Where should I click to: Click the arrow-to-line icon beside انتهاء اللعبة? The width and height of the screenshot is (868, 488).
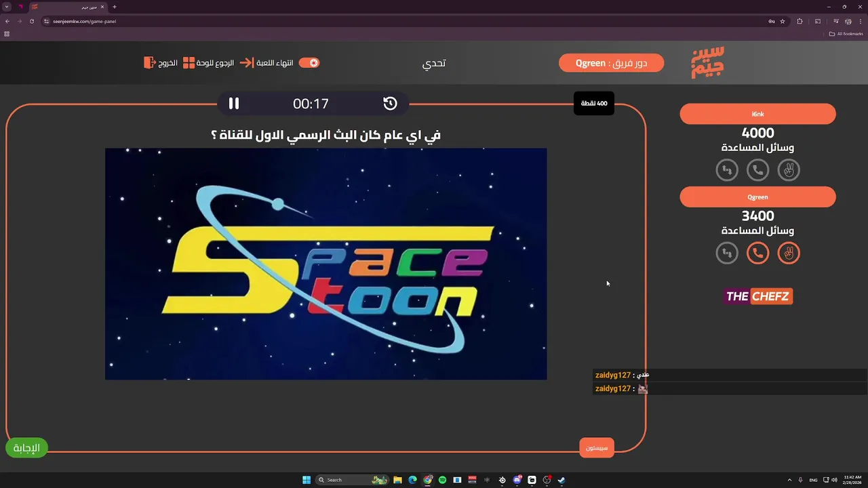tap(247, 62)
